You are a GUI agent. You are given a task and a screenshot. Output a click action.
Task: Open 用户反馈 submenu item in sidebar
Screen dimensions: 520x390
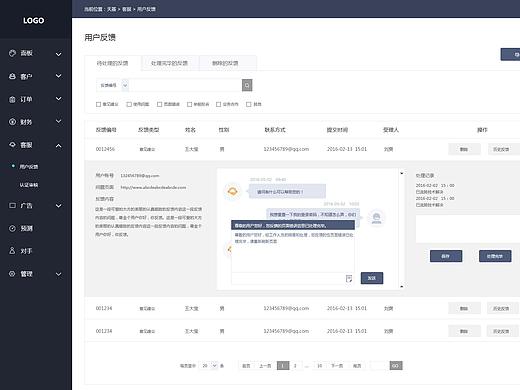pyautogui.click(x=29, y=167)
